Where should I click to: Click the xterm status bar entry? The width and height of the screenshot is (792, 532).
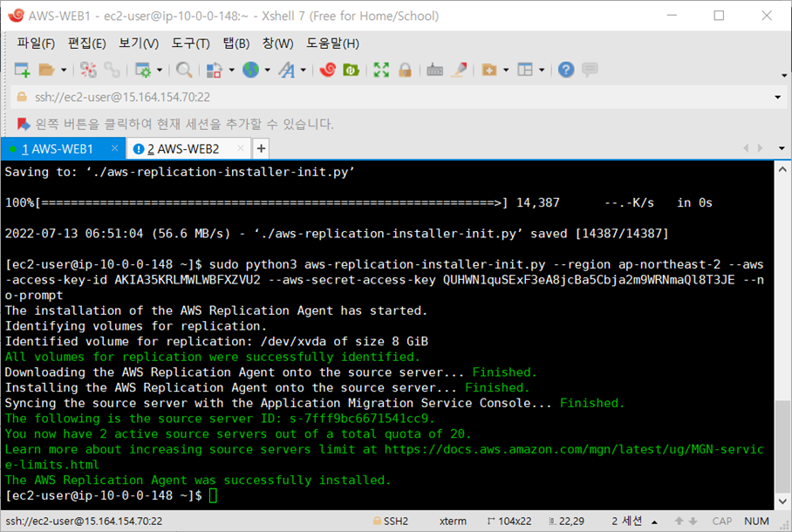pos(453,521)
